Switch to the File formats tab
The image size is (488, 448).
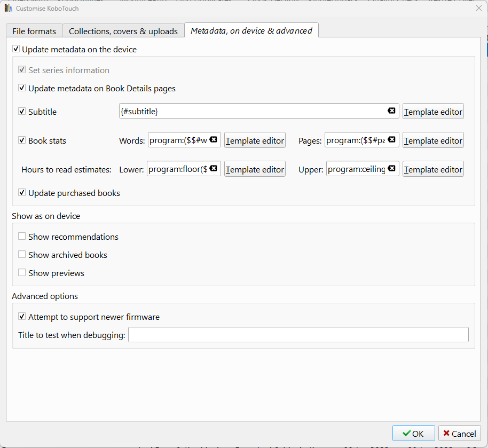click(x=34, y=31)
